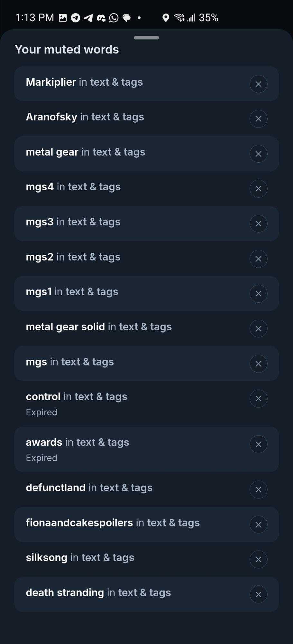
Task: Delete the mgs4 muted word
Action: tap(258, 189)
